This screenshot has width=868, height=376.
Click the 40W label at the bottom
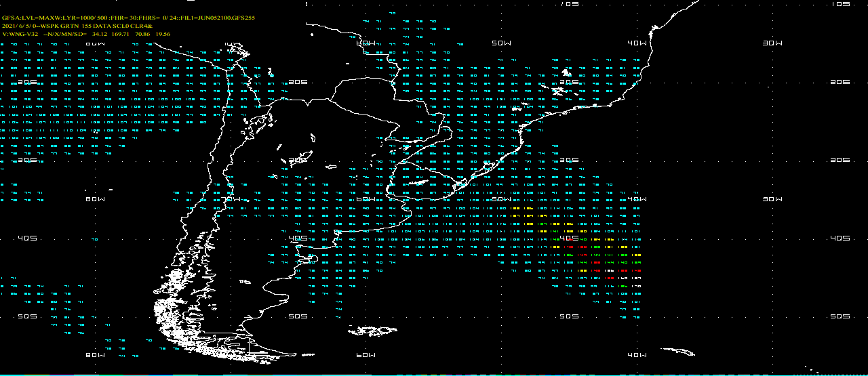(637, 355)
